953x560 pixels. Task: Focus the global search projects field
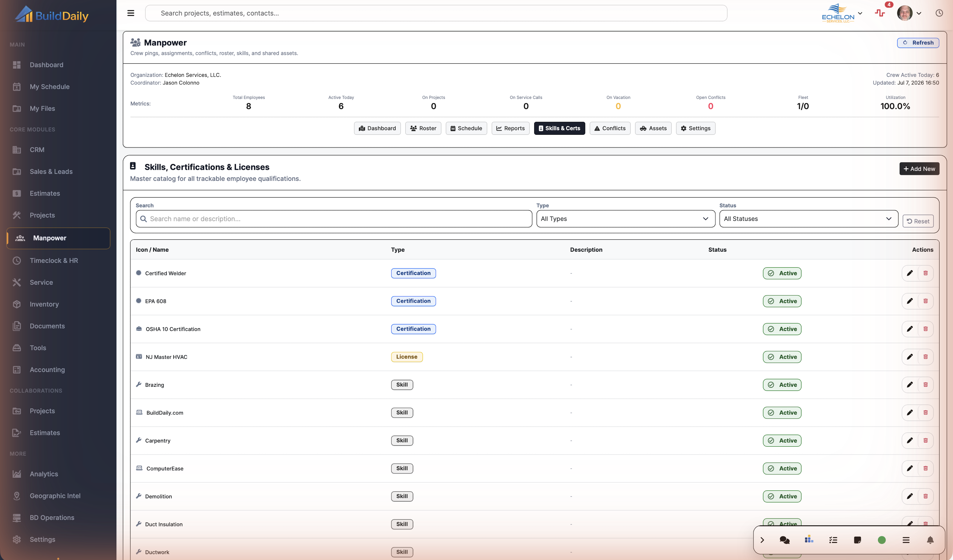point(436,13)
